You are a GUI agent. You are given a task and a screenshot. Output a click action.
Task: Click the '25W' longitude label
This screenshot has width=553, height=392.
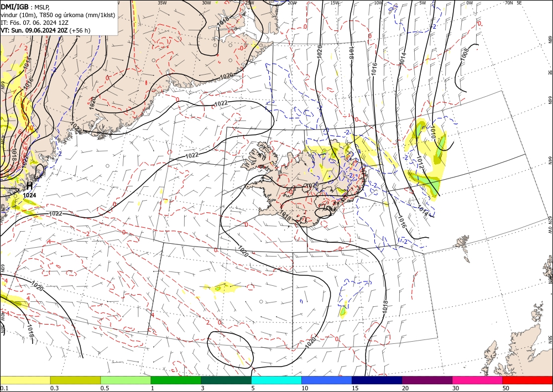(249, 3)
